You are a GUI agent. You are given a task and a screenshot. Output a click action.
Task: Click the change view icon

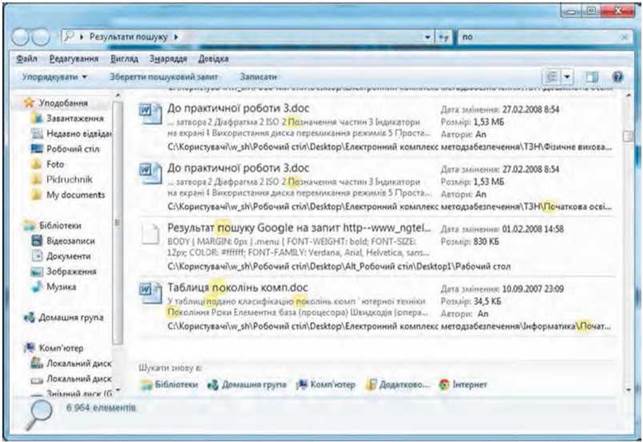tap(552, 77)
